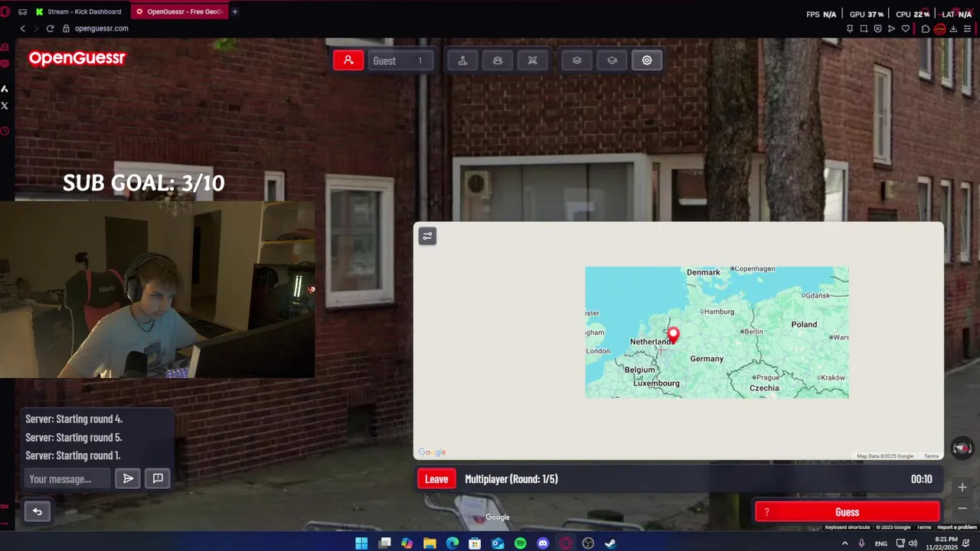Open the game settings gear icon

(x=647, y=60)
